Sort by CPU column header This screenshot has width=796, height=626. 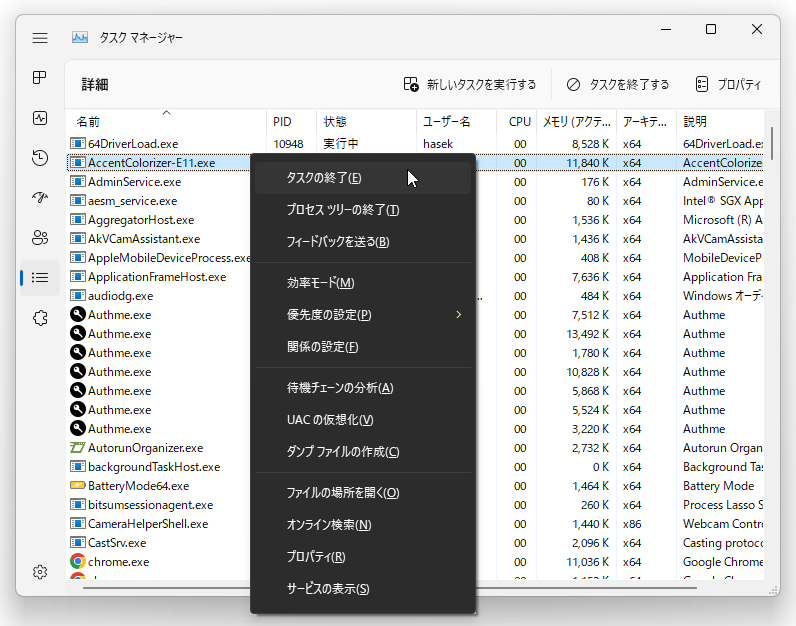516,121
